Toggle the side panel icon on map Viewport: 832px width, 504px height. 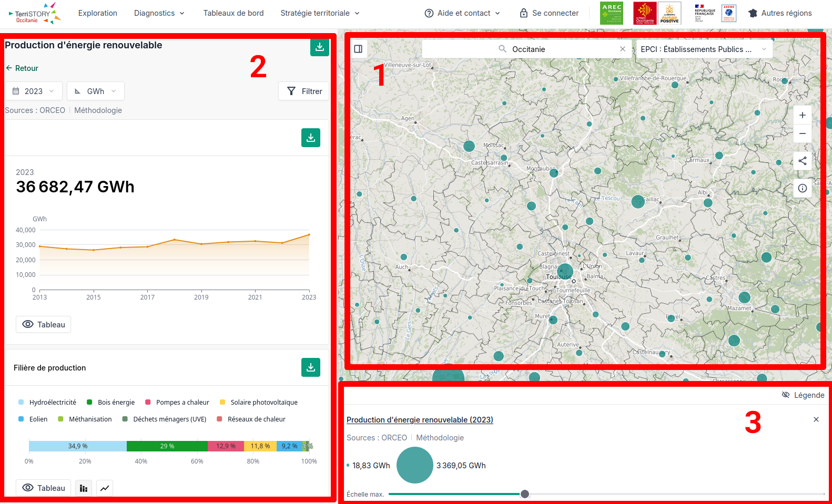pos(358,49)
